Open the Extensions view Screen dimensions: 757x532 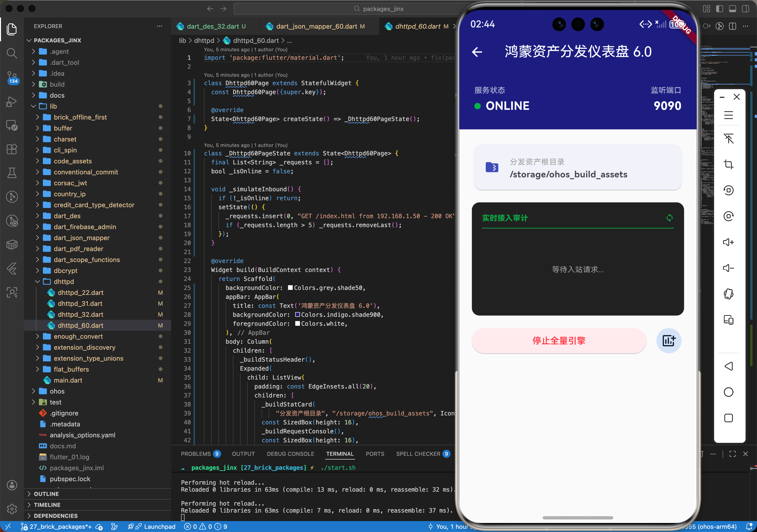12,149
